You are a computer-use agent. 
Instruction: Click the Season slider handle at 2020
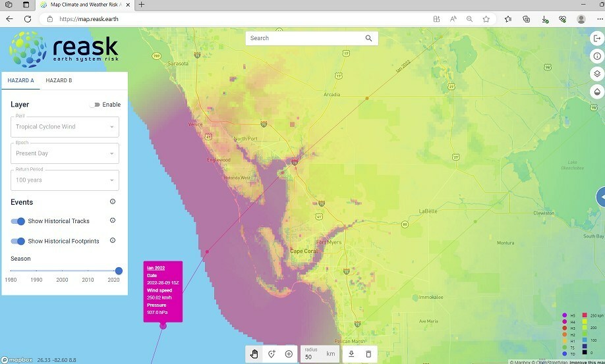point(119,271)
